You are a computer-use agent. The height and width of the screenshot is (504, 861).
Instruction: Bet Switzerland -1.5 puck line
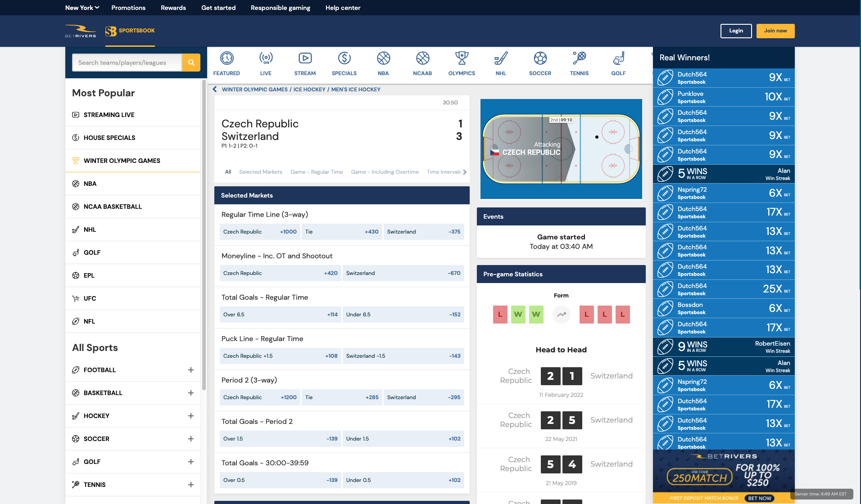coord(403,356)
